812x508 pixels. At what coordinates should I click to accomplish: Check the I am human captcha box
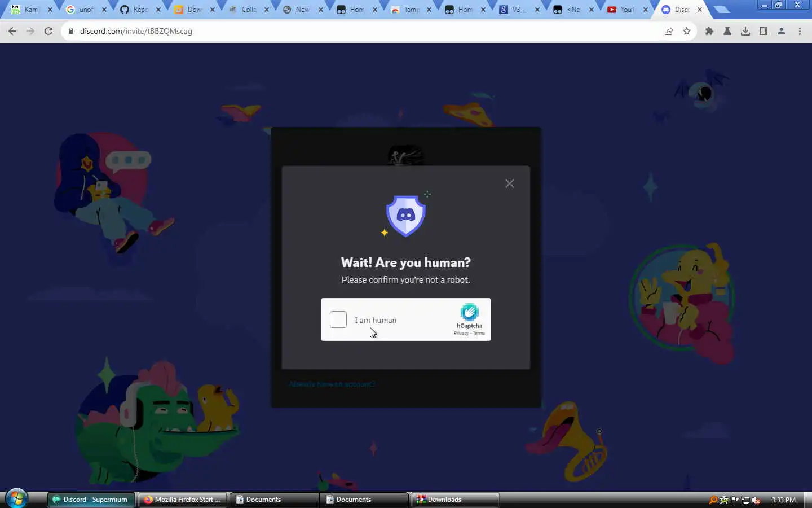point(338,319)
